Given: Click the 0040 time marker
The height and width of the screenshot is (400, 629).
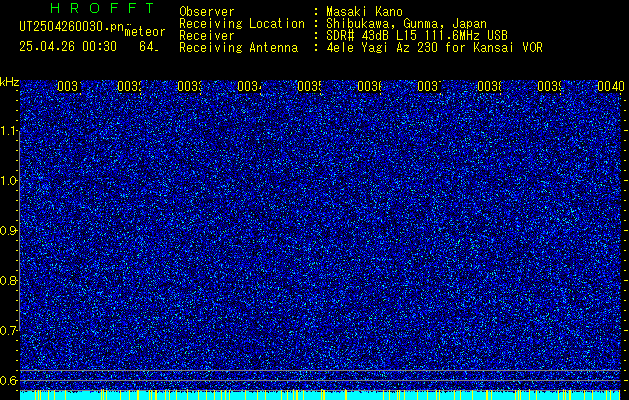Looking at the screenshot, I should (x=611, y=87).
